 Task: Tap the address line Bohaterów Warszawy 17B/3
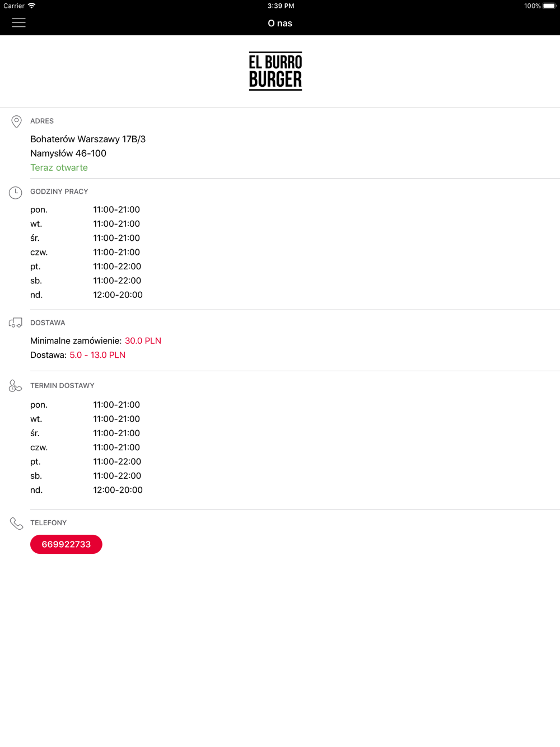click(88, 139)
